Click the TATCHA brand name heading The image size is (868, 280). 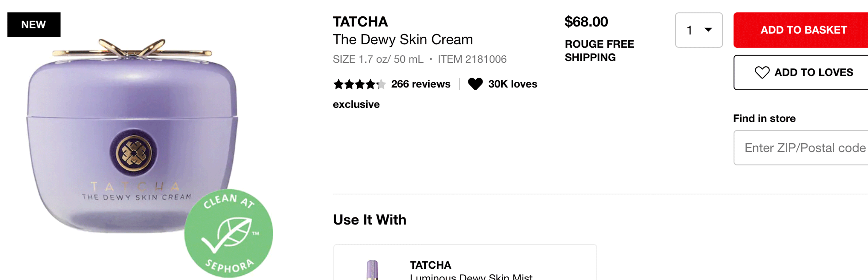tap(360, 22)
